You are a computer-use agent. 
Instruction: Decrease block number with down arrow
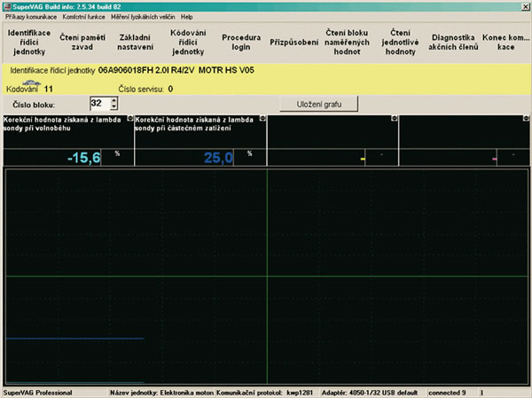[114, 106]
